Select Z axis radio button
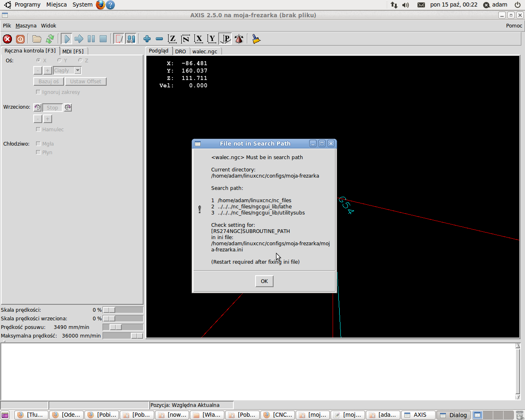This screenshot has height=420, width=525. [80, 60]
